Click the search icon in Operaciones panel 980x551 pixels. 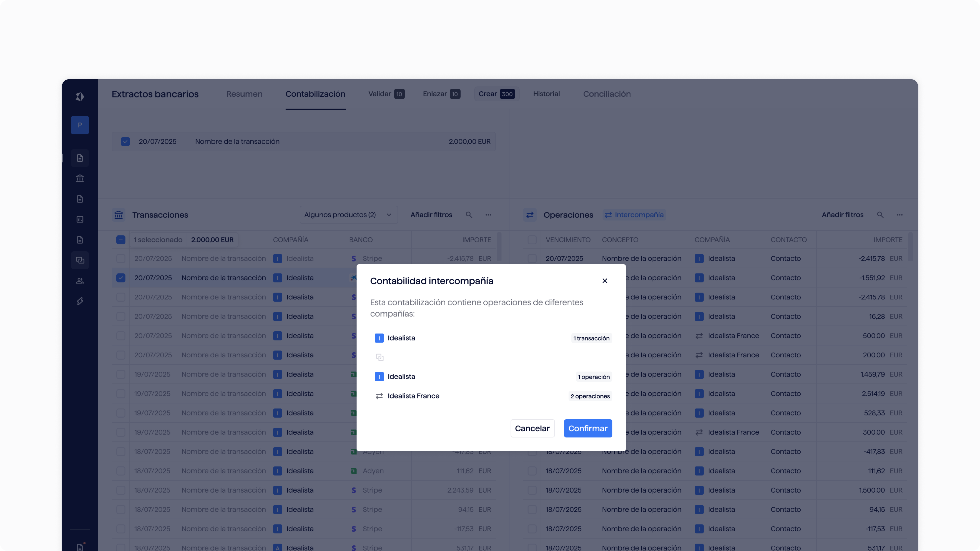coord(880,215)
